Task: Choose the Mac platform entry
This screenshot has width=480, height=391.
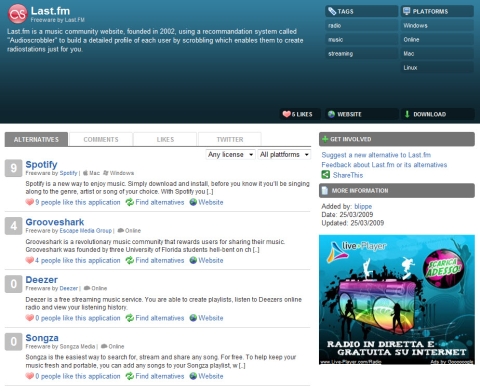Action: coord(437,53)
